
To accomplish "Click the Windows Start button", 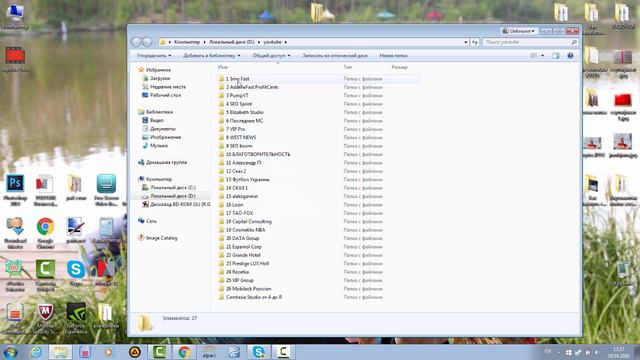I will coord(10,352).
